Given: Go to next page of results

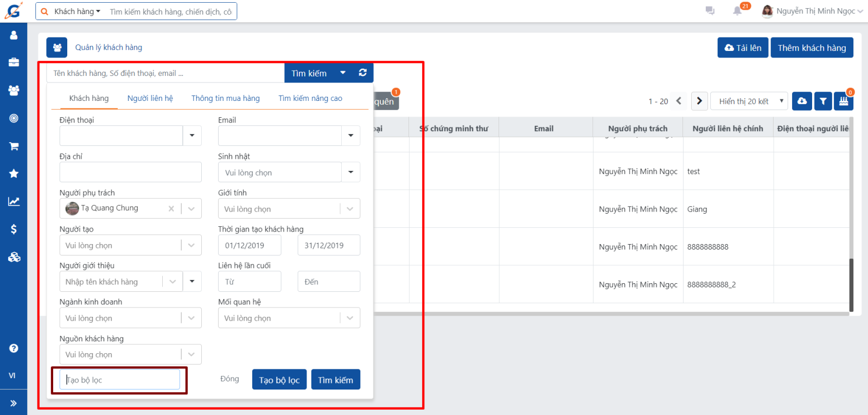Looking at the screenshot, I should click(699, 101).
